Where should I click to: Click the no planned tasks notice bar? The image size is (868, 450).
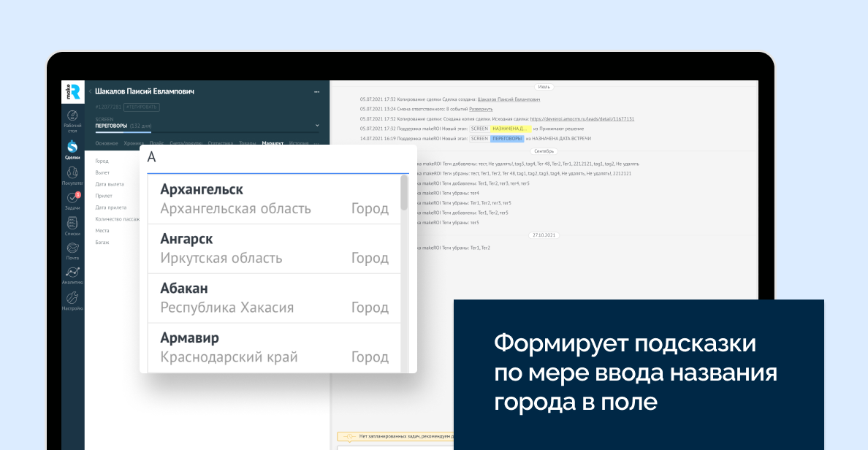[x=396, y=437]
